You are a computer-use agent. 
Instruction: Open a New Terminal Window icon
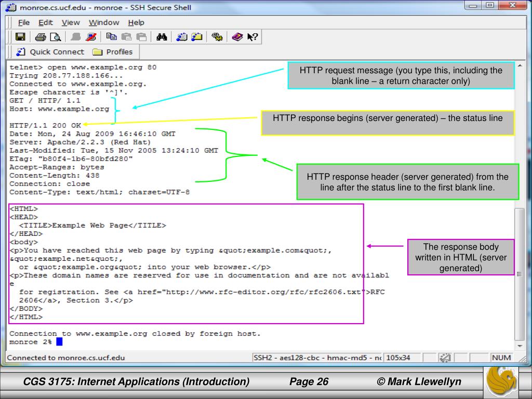(x=182, y=37)
